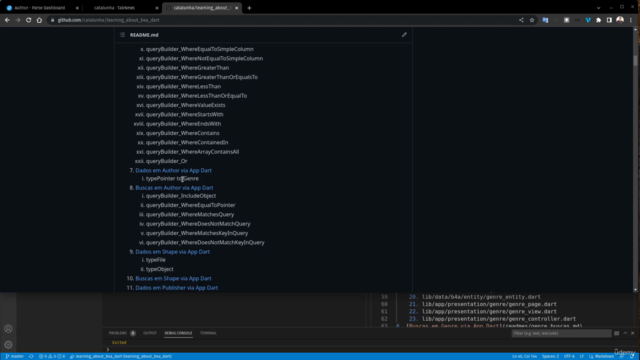Click the page vertical scrollbar thumb
Viewport: 640px width, 360px height.
[x=635, y=60]
